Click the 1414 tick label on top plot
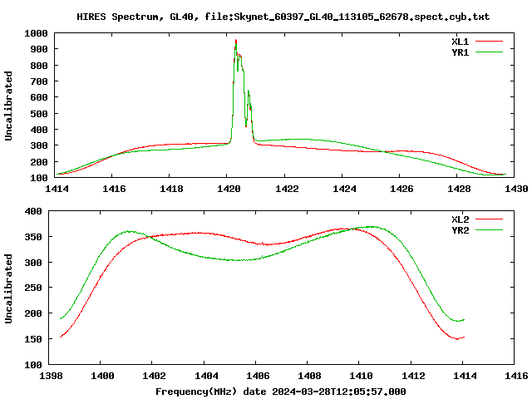This screenshot has height=399, width=532. point(57,189)
